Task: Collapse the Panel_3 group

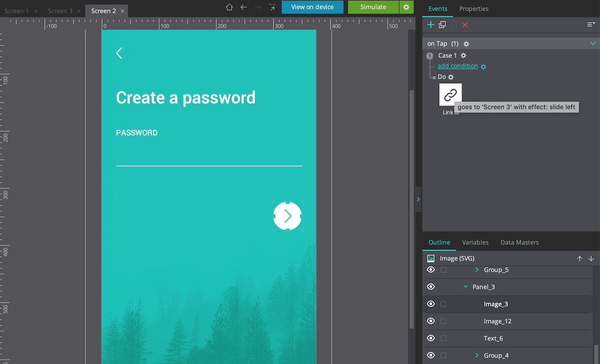Action: point(465,287)
